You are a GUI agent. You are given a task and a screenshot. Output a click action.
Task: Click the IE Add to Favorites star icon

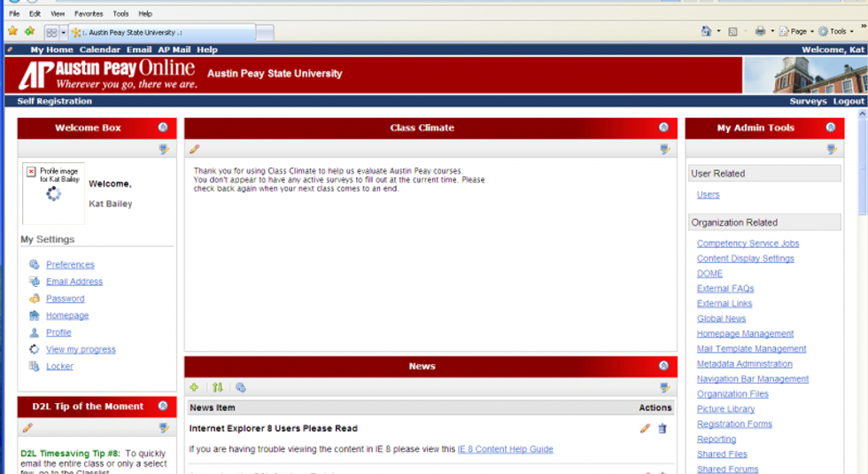tap(29, 31)
